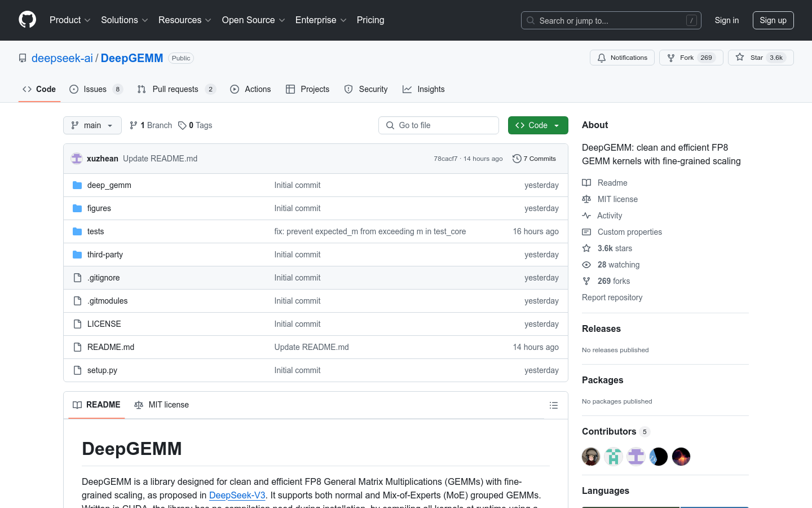
Task: View the 0 Tags link
Action: (x=195, y=125)
